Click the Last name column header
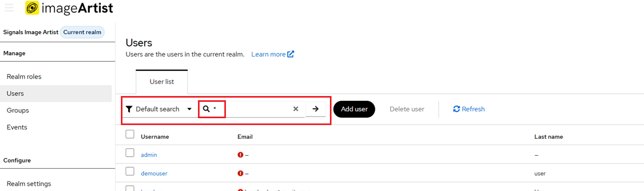This screenshot has width=644, height=191. 548,137
